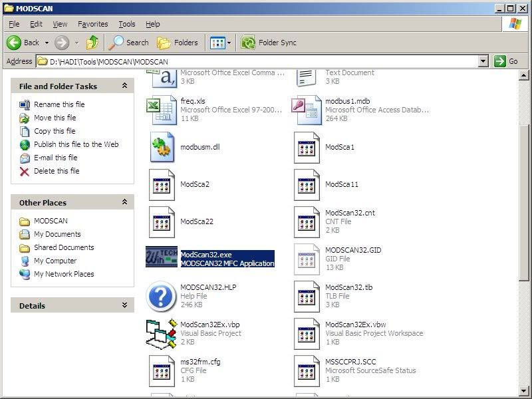Open My Documents from Other Places

point(57,234)
